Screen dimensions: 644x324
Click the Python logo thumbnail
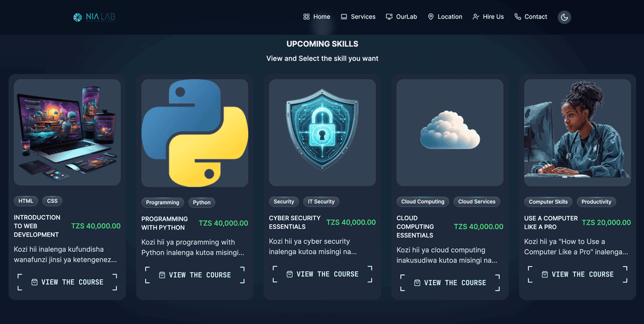(x=194, y=133)
